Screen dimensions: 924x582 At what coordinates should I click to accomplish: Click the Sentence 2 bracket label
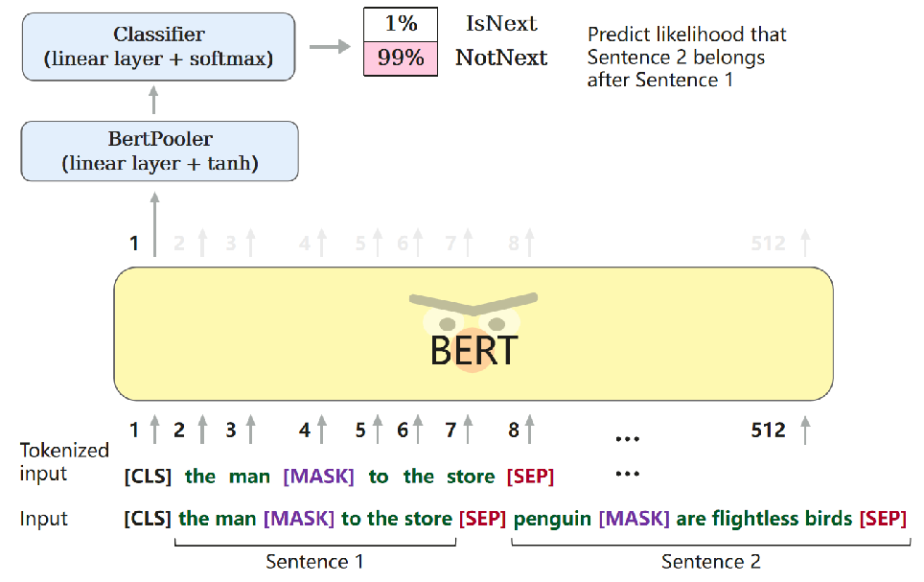(x=710, y=561)
